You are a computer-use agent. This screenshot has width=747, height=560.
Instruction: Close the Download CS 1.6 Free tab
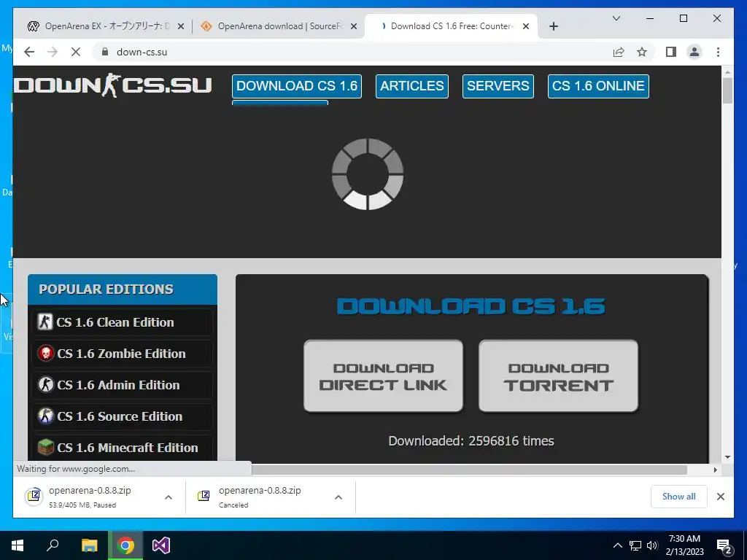click(x=526, y=27)
